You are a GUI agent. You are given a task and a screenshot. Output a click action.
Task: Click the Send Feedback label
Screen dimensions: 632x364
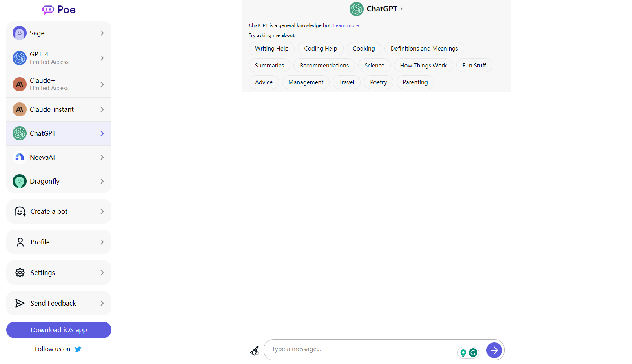53,303
